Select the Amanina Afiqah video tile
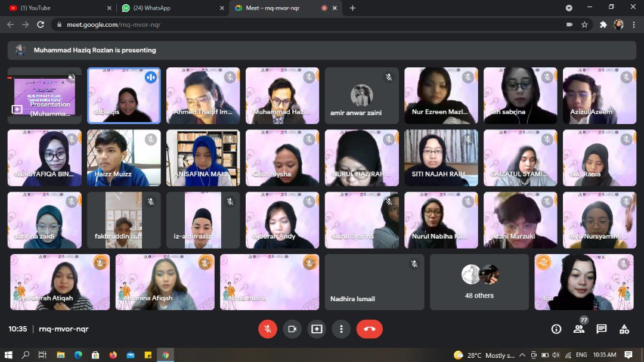The width and height of the screenshot is (644, 362). click(165, 282)
